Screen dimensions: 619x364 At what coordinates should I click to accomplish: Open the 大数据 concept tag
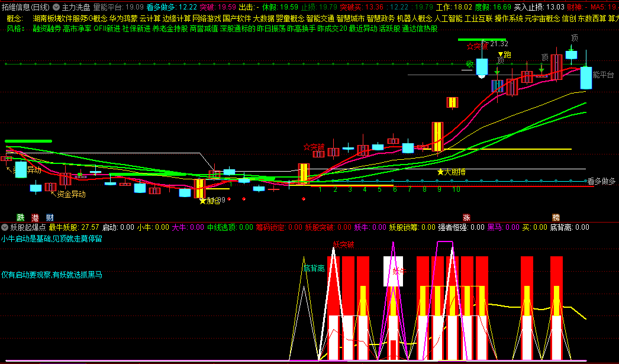click(x=263, y=18)
